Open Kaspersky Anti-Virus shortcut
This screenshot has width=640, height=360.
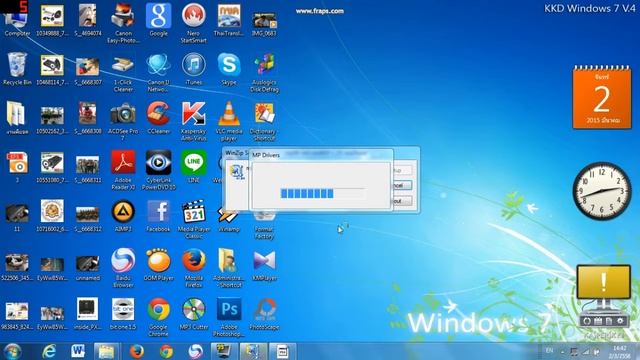pyautogui.click(x=193, y=121)
